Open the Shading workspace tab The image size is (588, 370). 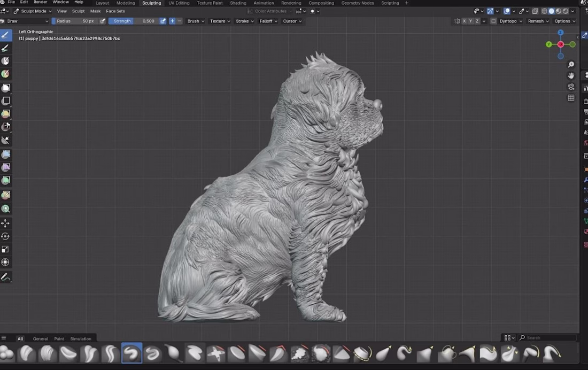[x=238, y=3]
